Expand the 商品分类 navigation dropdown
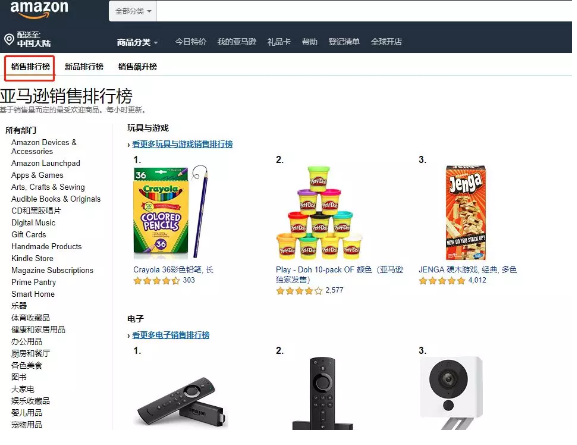The image size is (577, 445). click(137, 42)
